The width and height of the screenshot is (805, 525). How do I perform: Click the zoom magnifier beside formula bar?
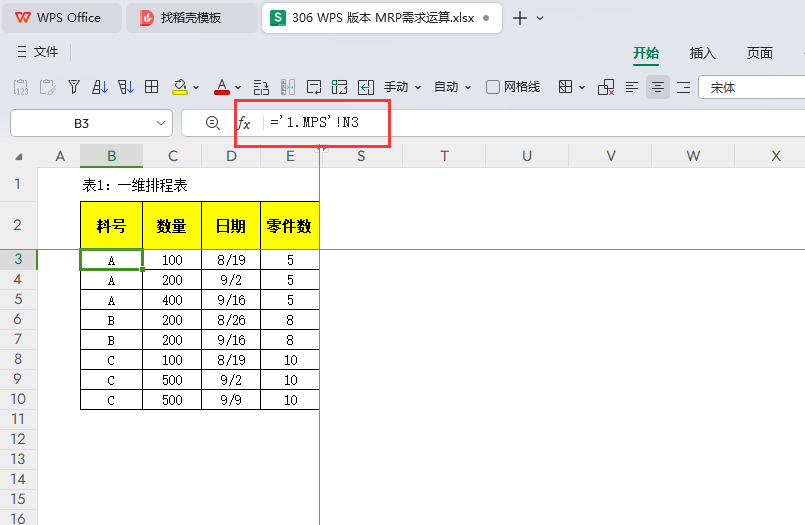(x=213, y=123)
